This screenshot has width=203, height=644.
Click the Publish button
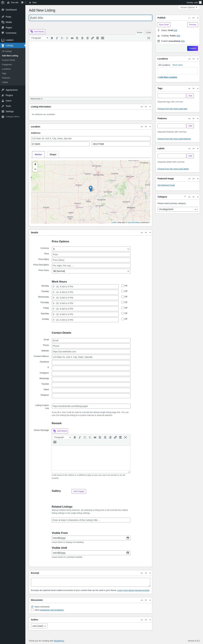click(x=193, y=48)
